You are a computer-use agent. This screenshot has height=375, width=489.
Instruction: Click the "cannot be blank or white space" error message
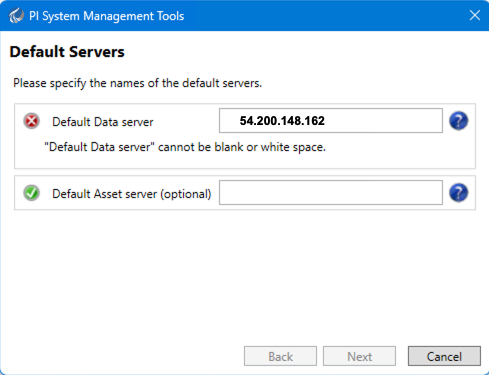pyautogui.click(x=185, y=147)
